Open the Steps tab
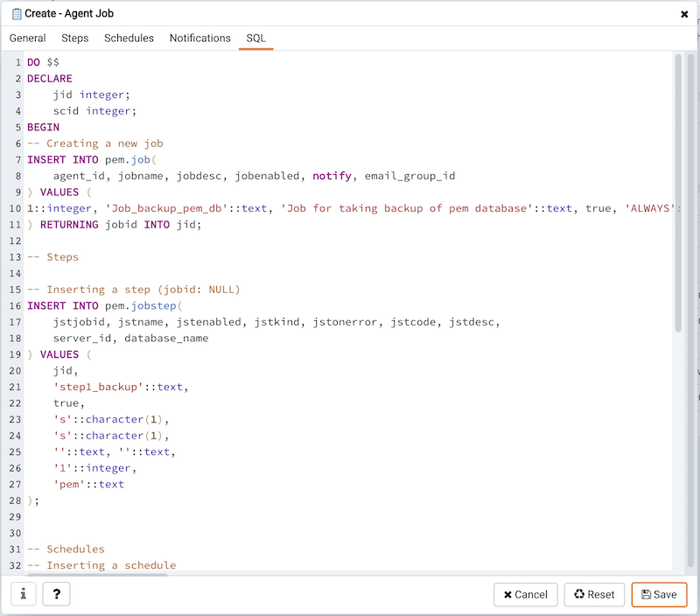The width and height of the screenshot is (700, 616). pos(75,38)
